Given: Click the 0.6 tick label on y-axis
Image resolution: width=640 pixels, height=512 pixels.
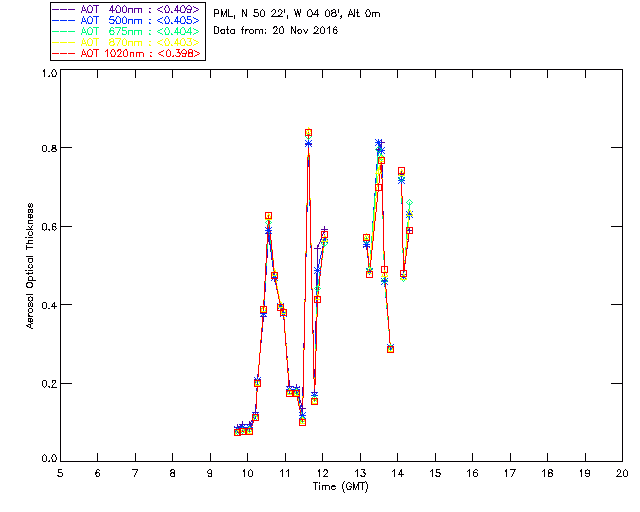Looking at the screenshot, I should 48,227.
